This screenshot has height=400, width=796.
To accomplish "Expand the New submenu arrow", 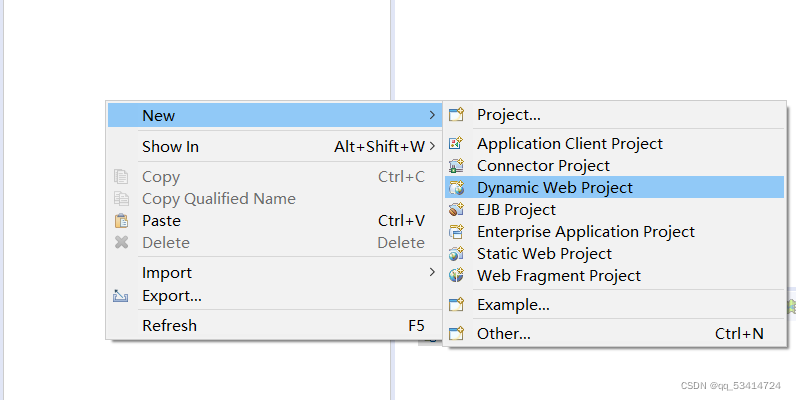I will tap(432, 115).
